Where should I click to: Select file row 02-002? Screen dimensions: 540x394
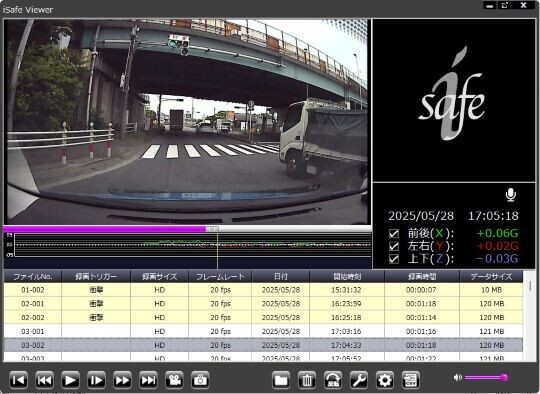[x=263, y=318]
